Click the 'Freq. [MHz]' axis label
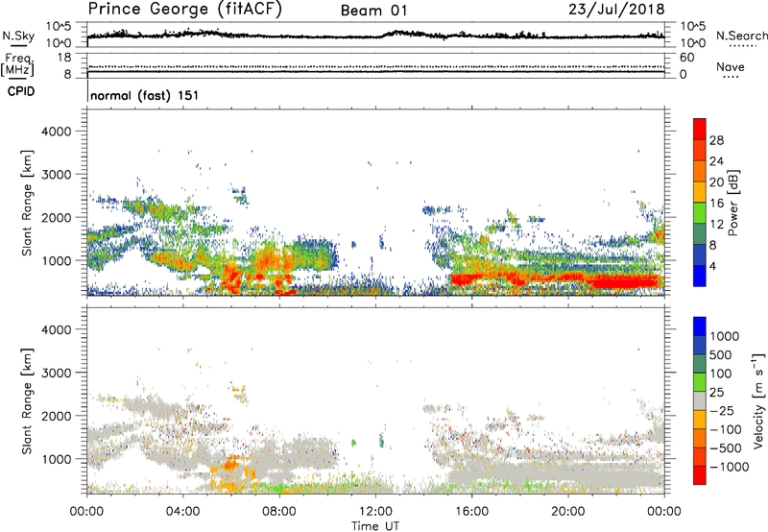This screenshot has height=532, width=768. (x=17, y=64)
